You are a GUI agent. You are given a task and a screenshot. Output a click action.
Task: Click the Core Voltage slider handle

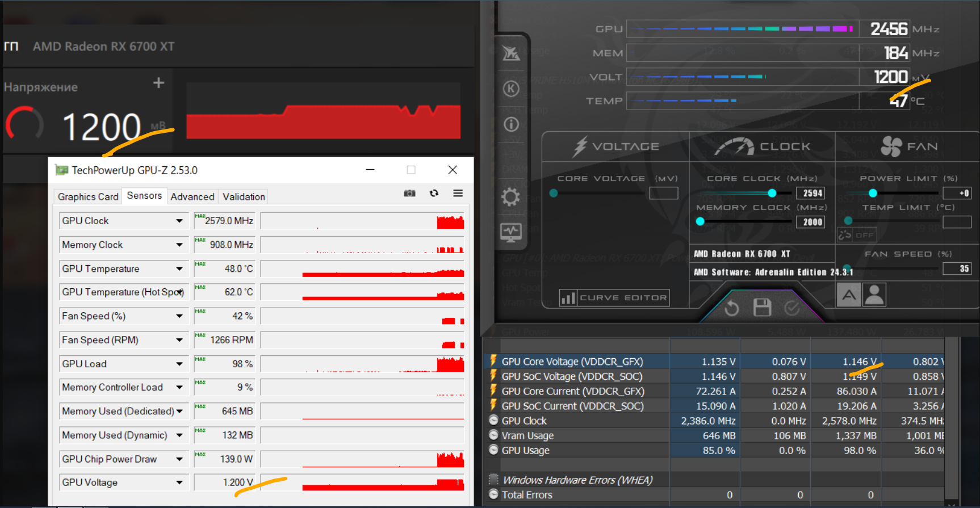(x=554, y=193)
